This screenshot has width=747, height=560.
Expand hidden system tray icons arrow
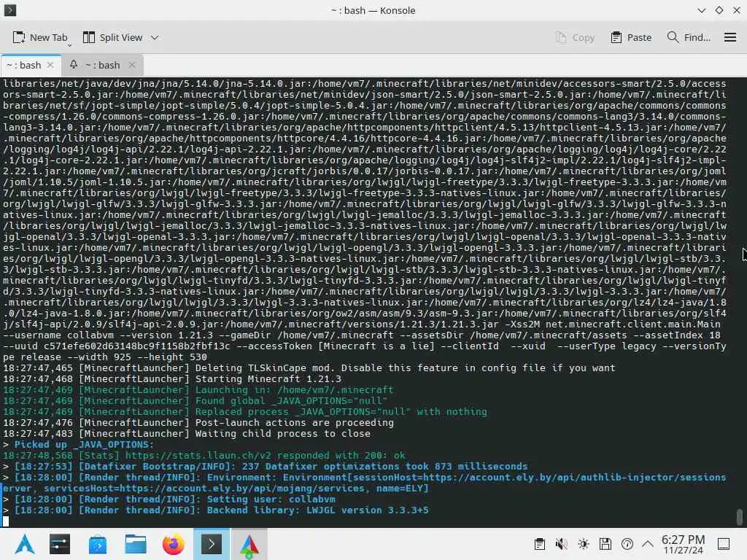point(648,544)
